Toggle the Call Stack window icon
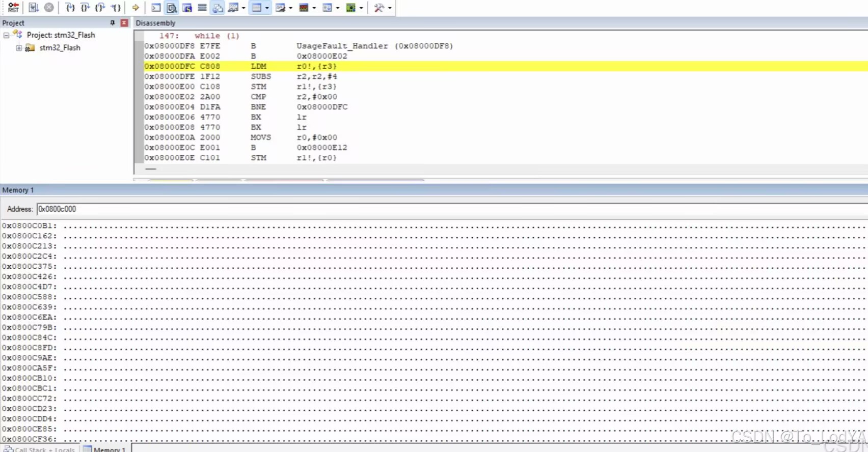The width and height of the screenshot is (868, 452). (218, 8)
